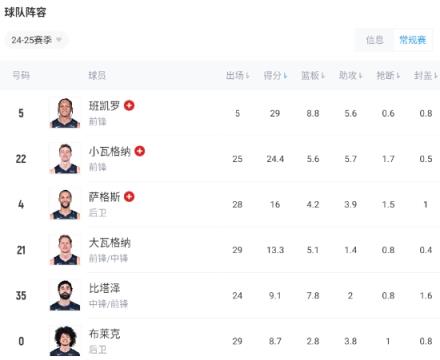The height and width of the screenshot is (360, 440).
Task: Open the 24-25赛季 season dropdown
Action: (36, 40)
